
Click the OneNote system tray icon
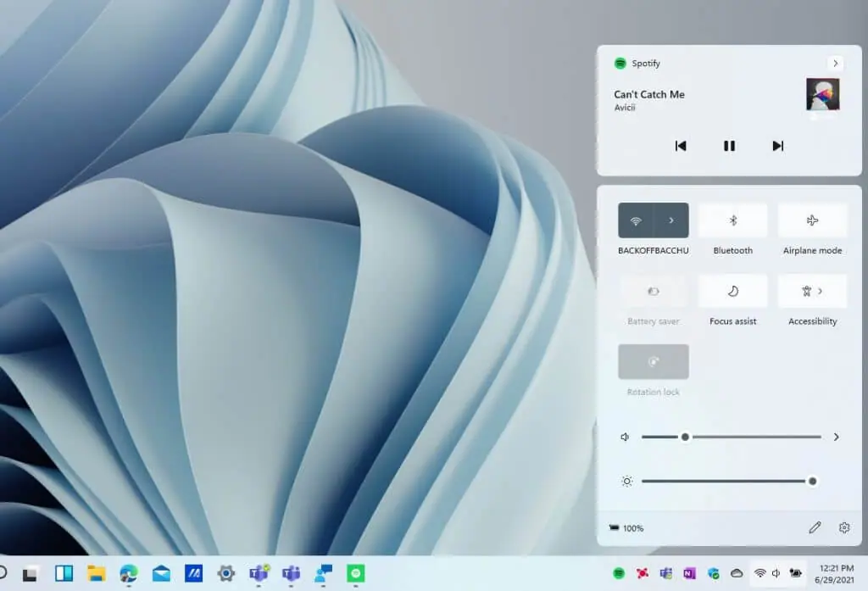[689, 573]
